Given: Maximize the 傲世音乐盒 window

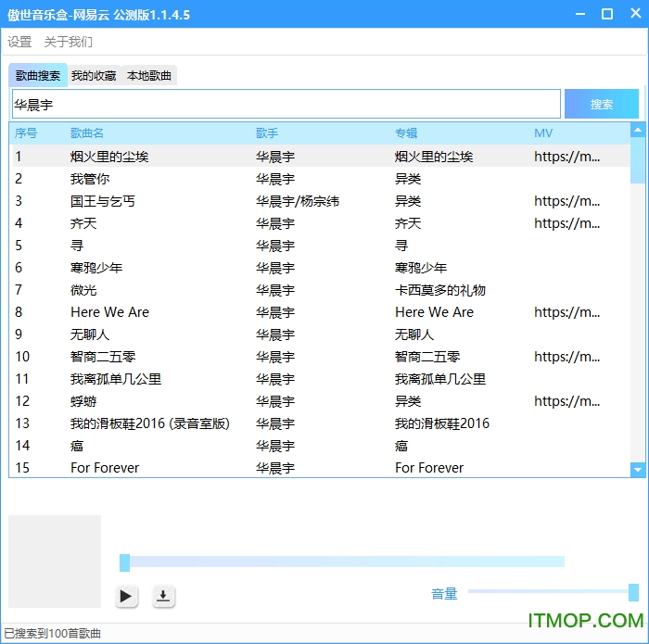Looking at the screenshot, I should point(607,14).
